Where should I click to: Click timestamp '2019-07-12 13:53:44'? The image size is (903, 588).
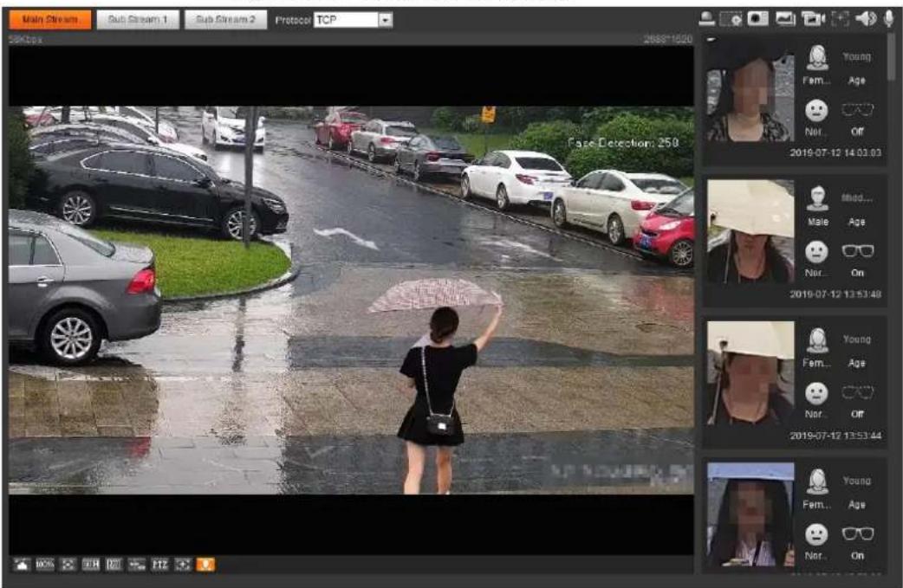coord(835,436)
